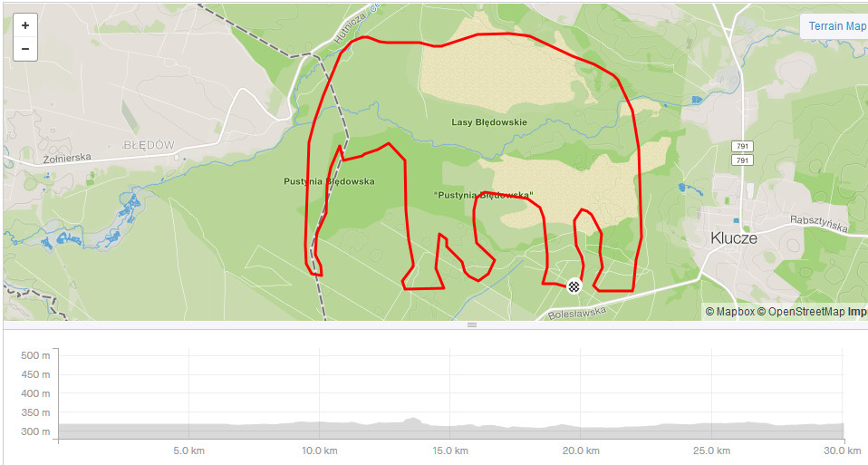The height and width of the screenshot is (465, 868).
Task: Open the OpenStreetMap attribution link
Action: [799, 312]
